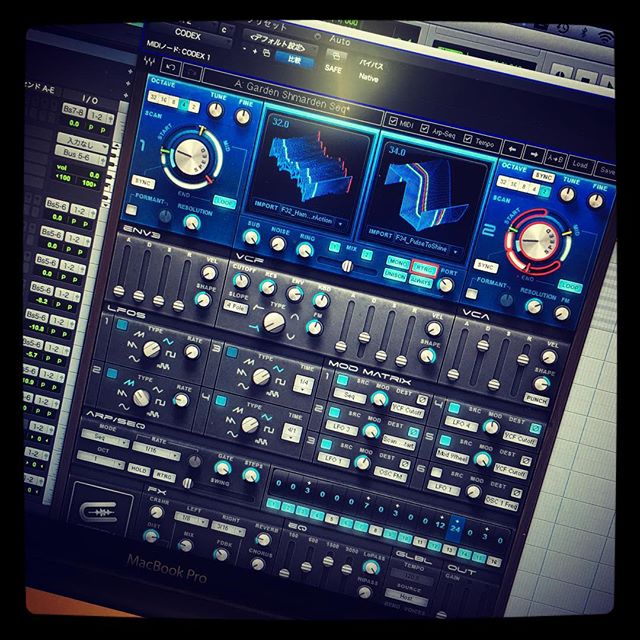Screen dimensions: 640x640
Task: Copy setup A to B with A→B icon
Action: [555, 159]
